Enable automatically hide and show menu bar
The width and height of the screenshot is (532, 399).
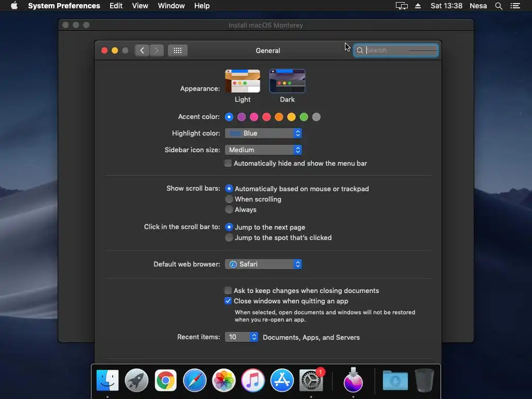click(228, 163)
